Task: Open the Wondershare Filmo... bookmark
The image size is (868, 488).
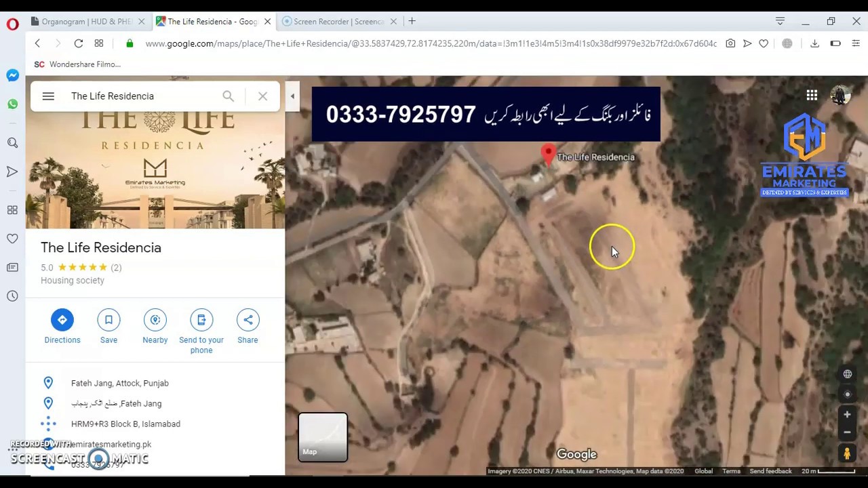Action: tap(77, 64)
